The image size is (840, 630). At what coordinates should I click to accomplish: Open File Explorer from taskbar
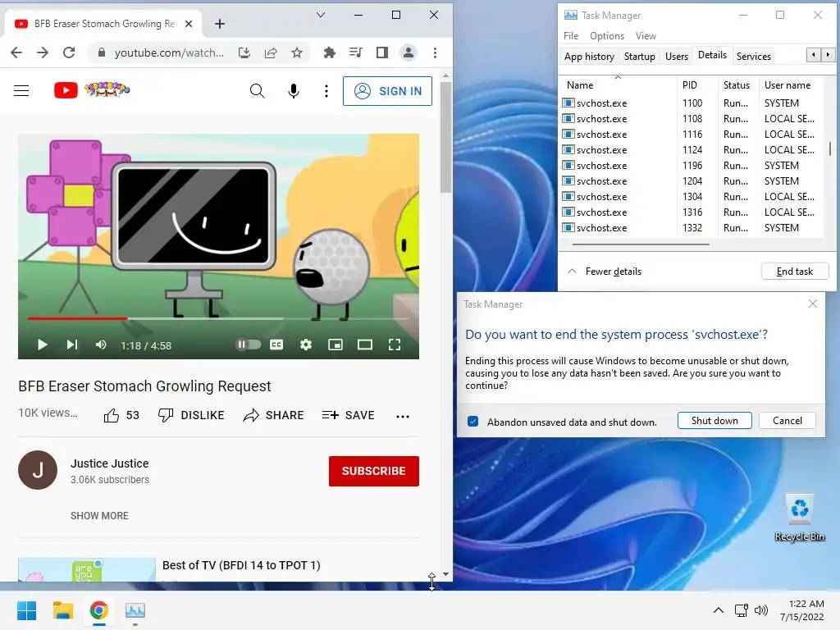coord(62,610)
